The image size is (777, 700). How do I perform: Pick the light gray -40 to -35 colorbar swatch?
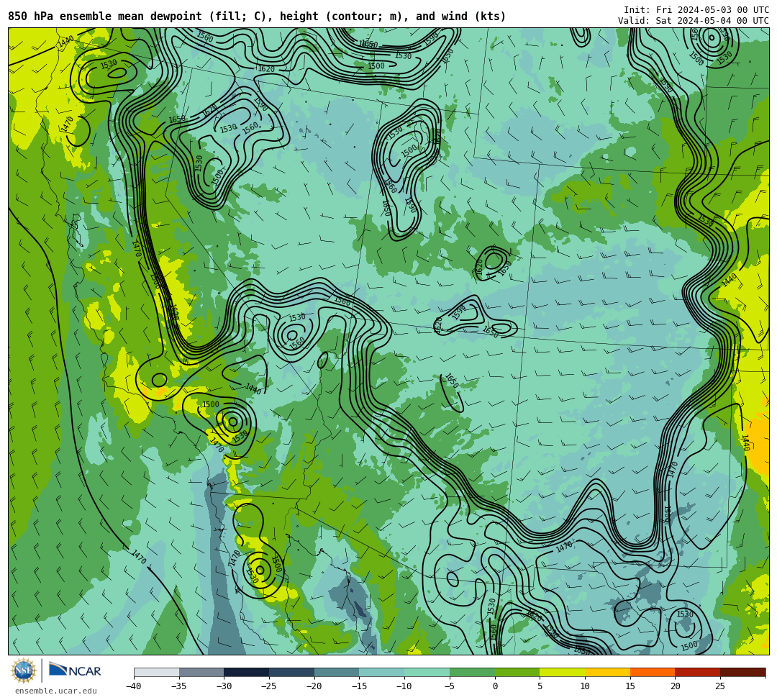tap(157, 672)
